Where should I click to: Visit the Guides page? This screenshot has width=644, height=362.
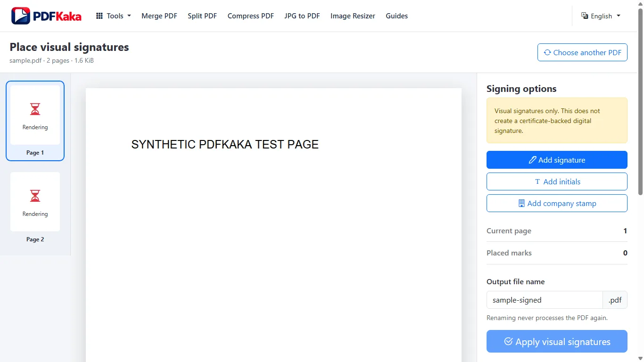point(396,16)
